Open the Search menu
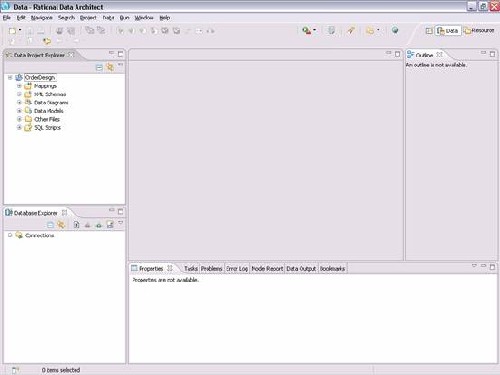500x375 pixels. click(x=66, y=18)
